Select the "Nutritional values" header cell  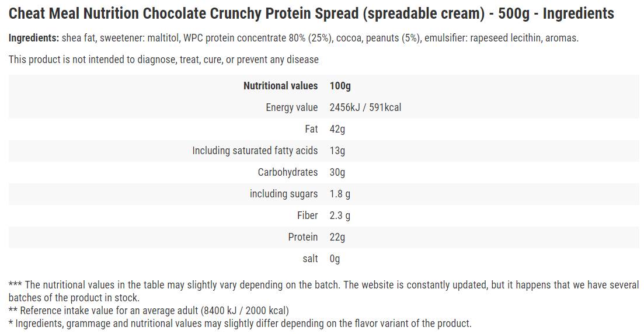tap(280, 86)
